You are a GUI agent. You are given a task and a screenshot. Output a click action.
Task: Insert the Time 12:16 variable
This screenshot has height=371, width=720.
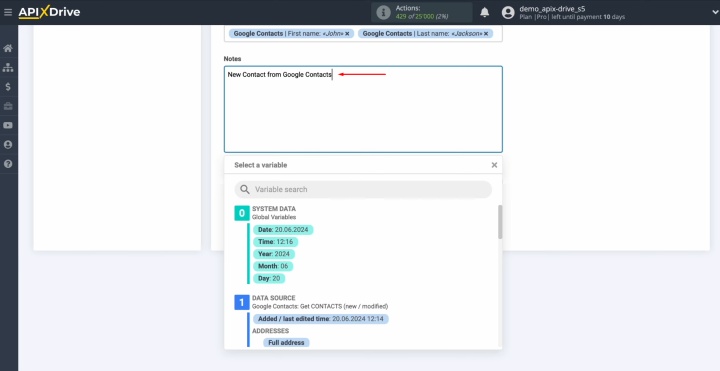click(276, 242)
